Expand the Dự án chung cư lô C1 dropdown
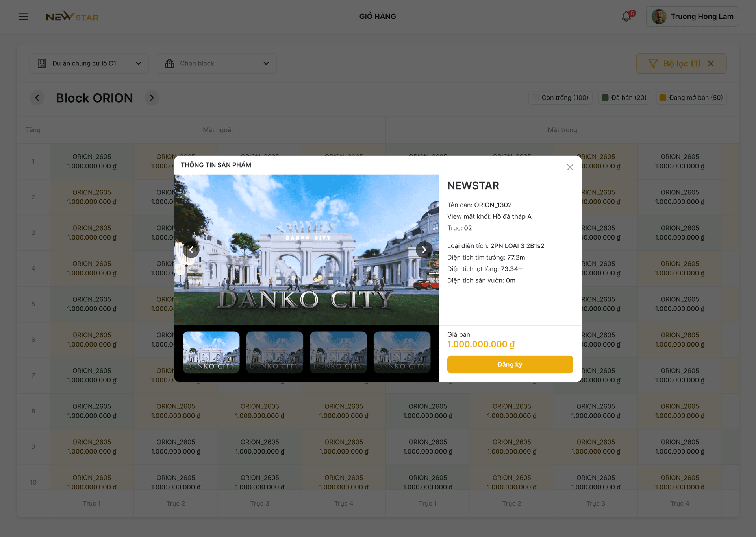Viewport: 756px width, 537px height. [89, 63]
